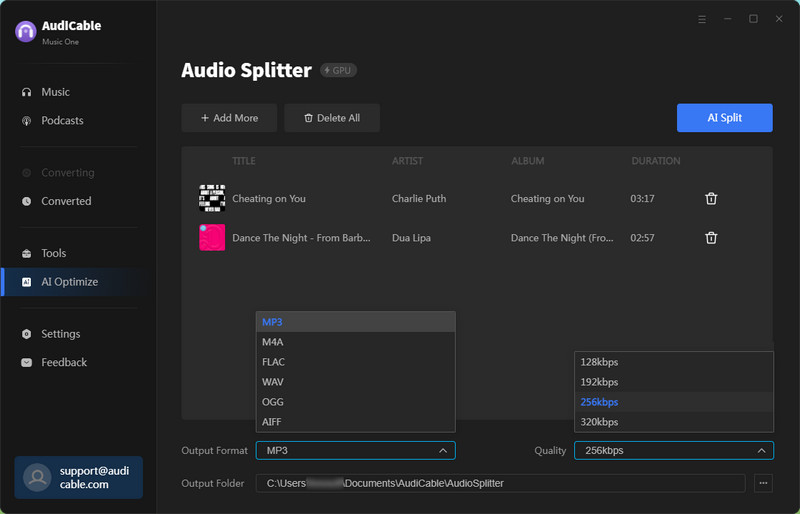Click the user avatar icon
800x514 pixels.
[37, 478]
